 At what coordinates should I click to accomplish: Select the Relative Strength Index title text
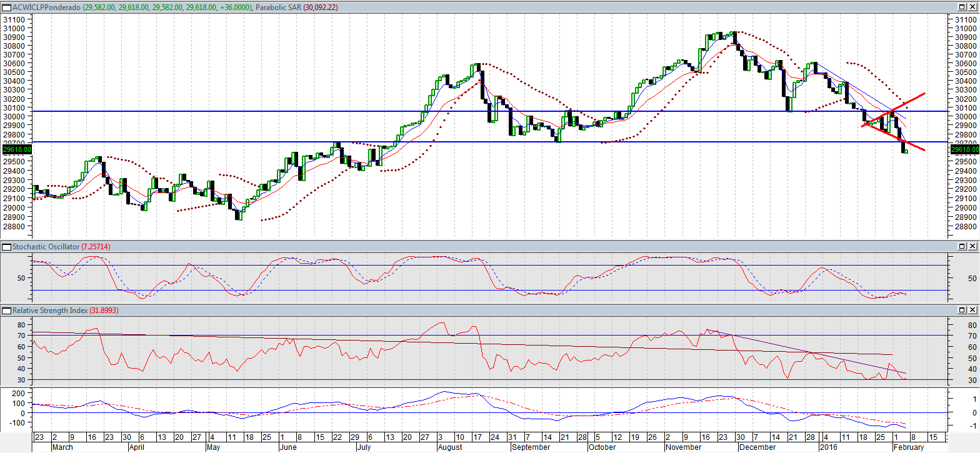48,310
